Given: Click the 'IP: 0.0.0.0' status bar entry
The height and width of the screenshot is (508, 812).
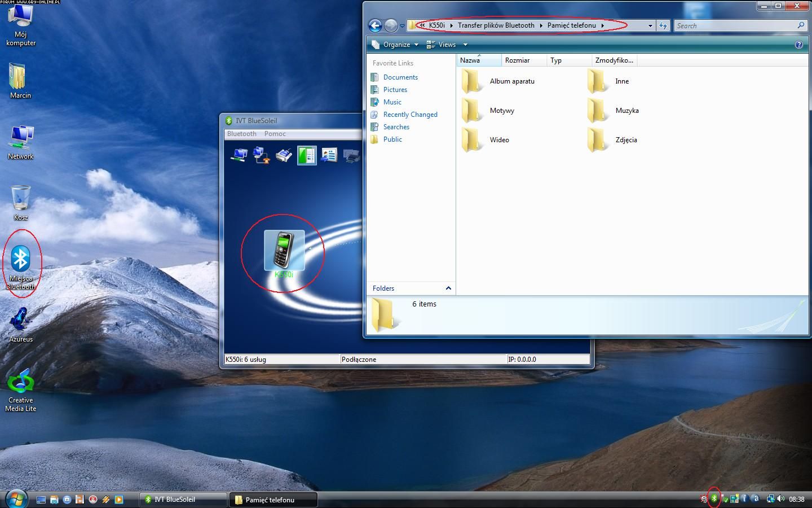Looking at the screenshot, I should coord(522,359).
